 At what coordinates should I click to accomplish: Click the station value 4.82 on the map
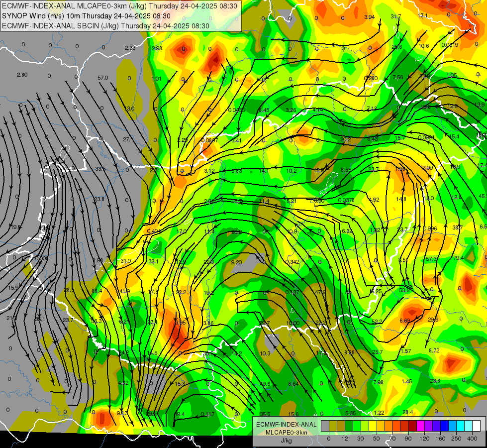coord(123,383)
